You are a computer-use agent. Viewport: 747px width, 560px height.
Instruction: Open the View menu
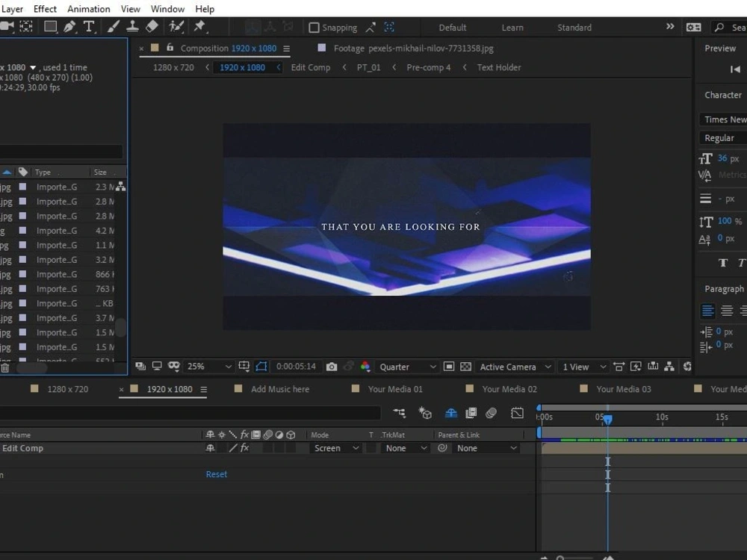131,9
